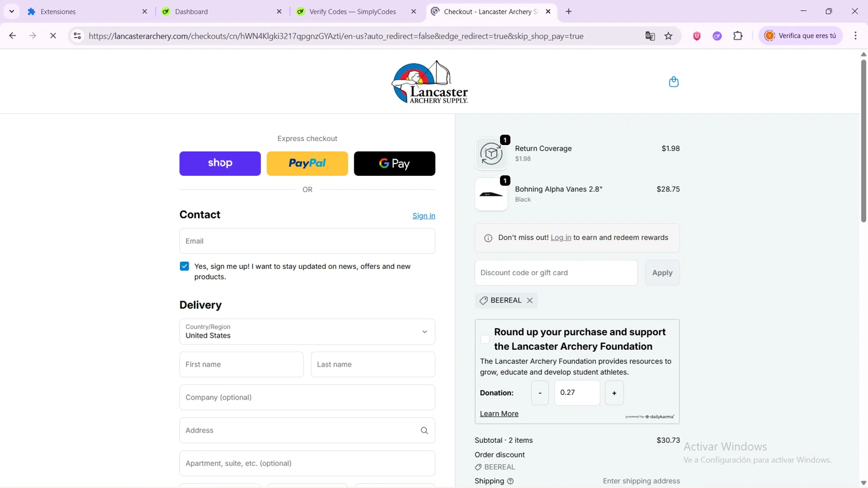Click the browser back arrow
This screenshot has height=488, width=868.
click(12, 36)
